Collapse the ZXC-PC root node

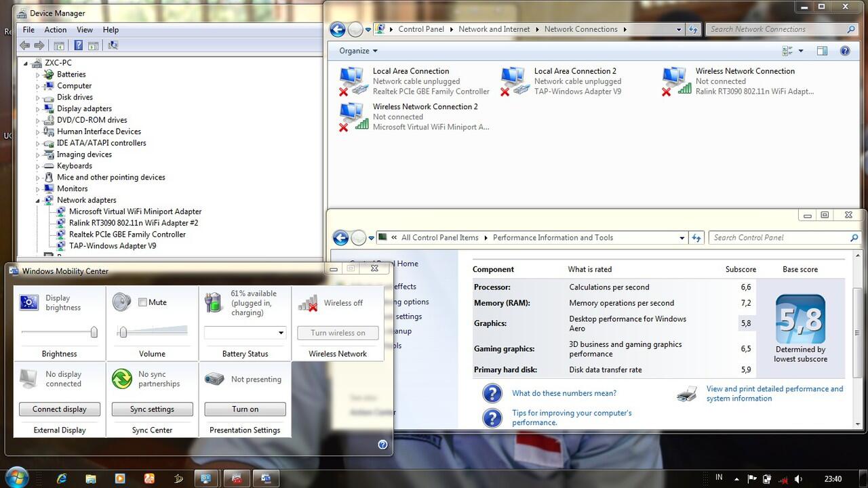click(26, 63)
